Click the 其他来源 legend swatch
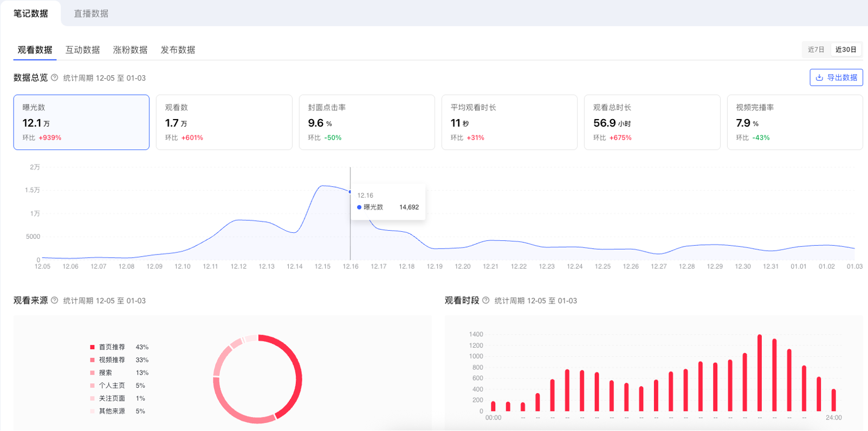This screenshot has width=868, height=431. [x=92, y=412]
